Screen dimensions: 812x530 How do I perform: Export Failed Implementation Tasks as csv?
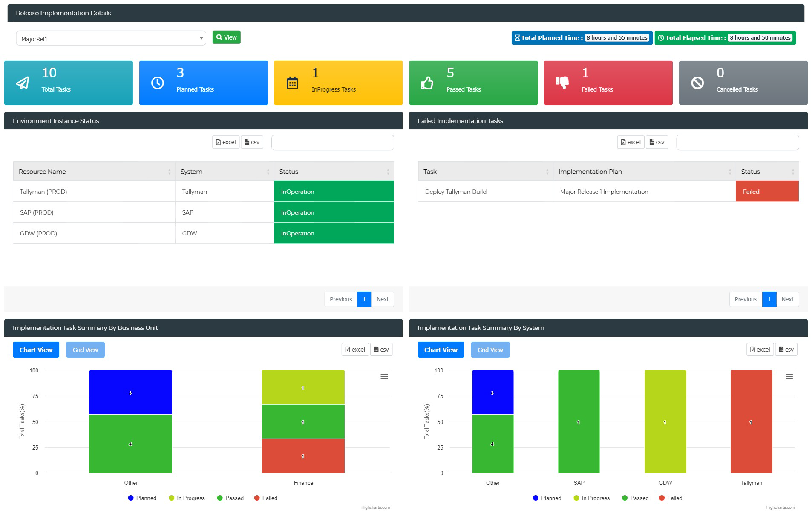[x=657, y=142]
